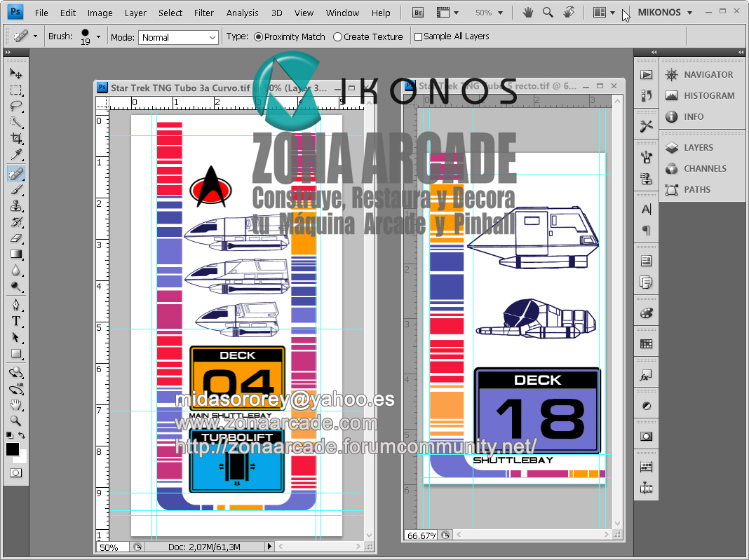Viewport: 749px width, 560px height.
Task: Show the Navigator panel
Action: pos(708,74)
